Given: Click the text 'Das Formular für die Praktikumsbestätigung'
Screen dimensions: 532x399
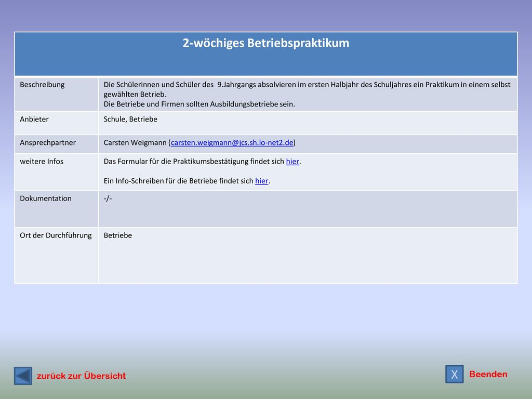Looking at the screenshot, I should pyautogui.click(x=176, y=161).
